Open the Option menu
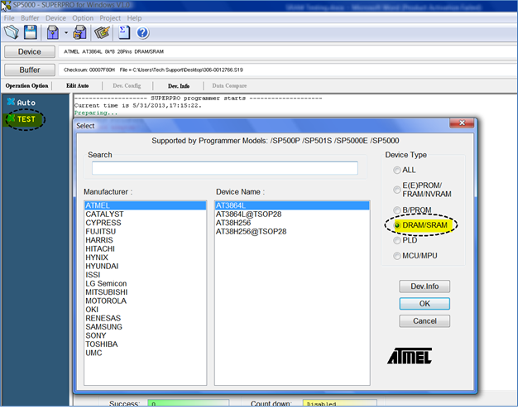 pyautogui.click(x=83, y=17)
